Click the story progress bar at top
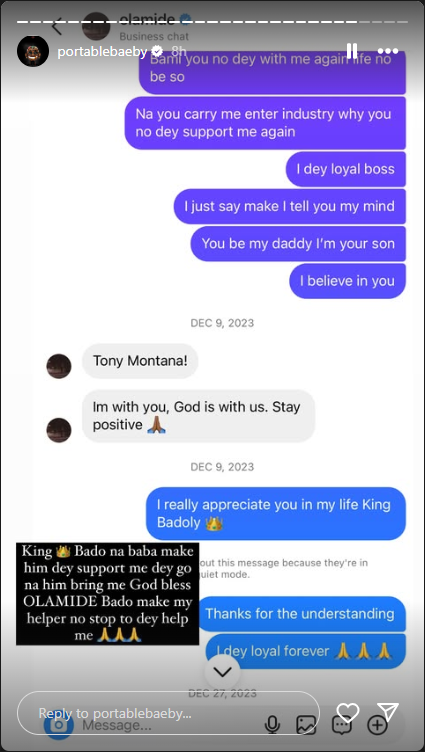 212,22
